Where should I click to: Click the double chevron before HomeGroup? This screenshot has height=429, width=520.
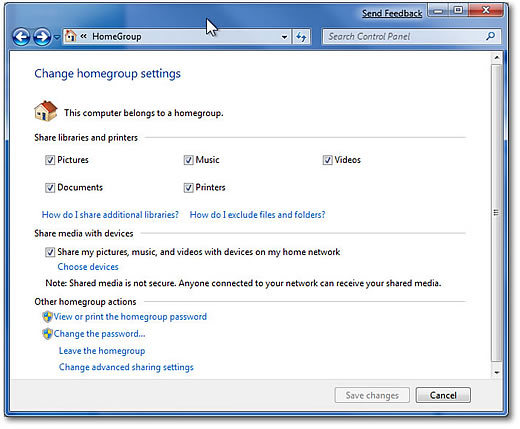[x=84, y=36]
